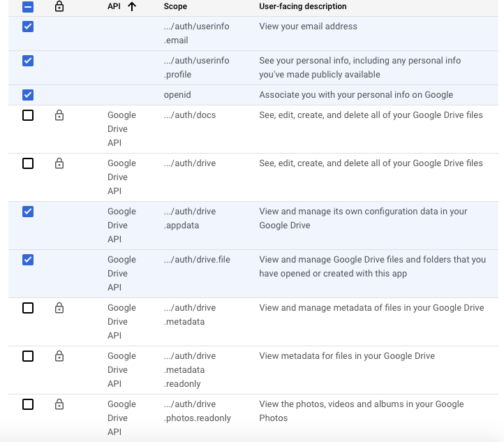Click lock icon on drive.metadata.readonly row

[x=59, y=356]
